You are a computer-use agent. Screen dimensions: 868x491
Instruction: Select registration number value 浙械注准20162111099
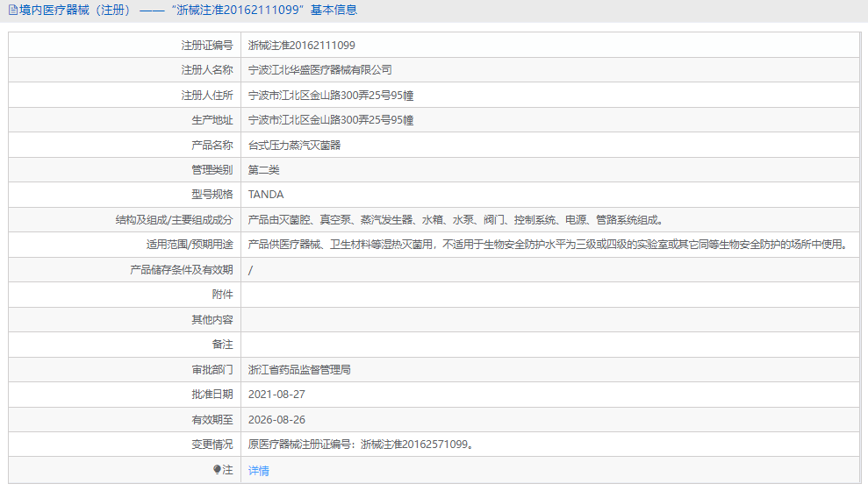pyautogui.click(x=302, y=46)
